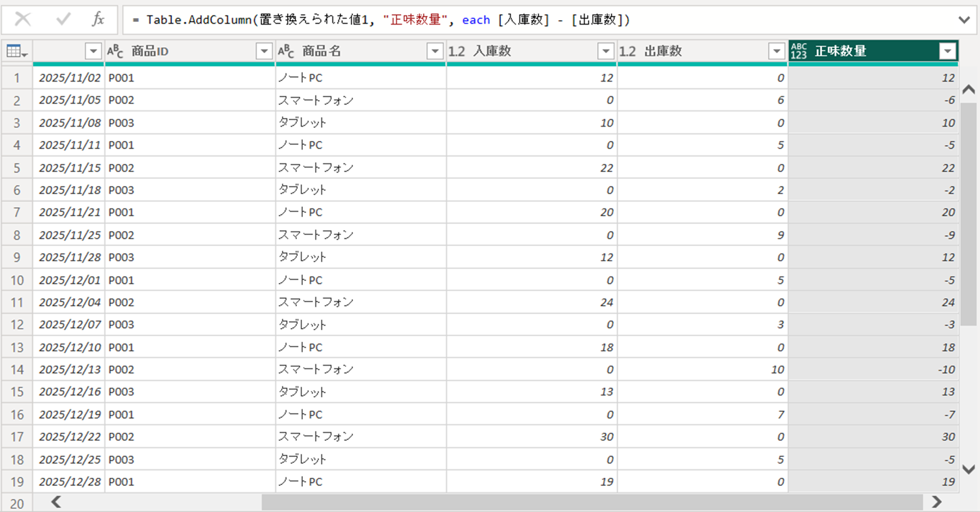Click the fx function icon
Image resolution: width=980 pixels, height=512 pixels.
point(98,20)
